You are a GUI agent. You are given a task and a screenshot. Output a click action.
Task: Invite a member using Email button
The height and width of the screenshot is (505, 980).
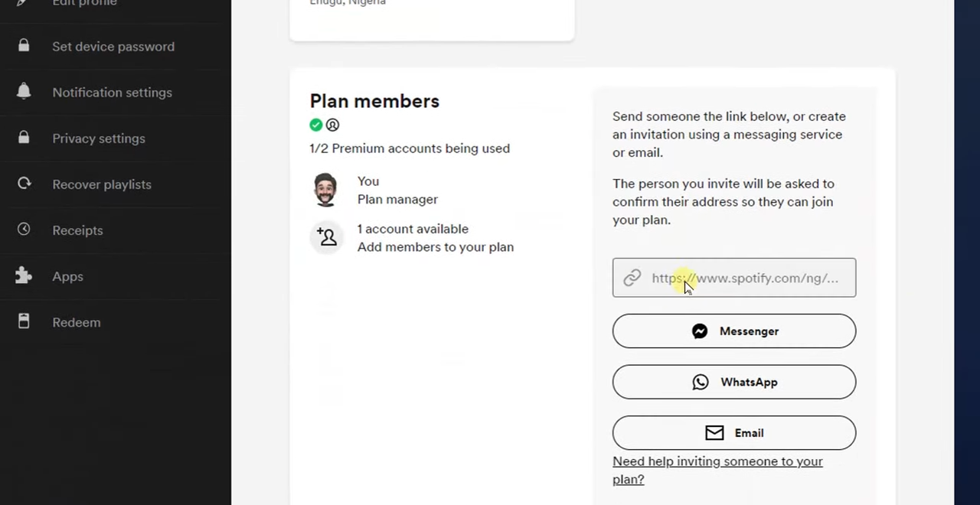click(733, 433)
